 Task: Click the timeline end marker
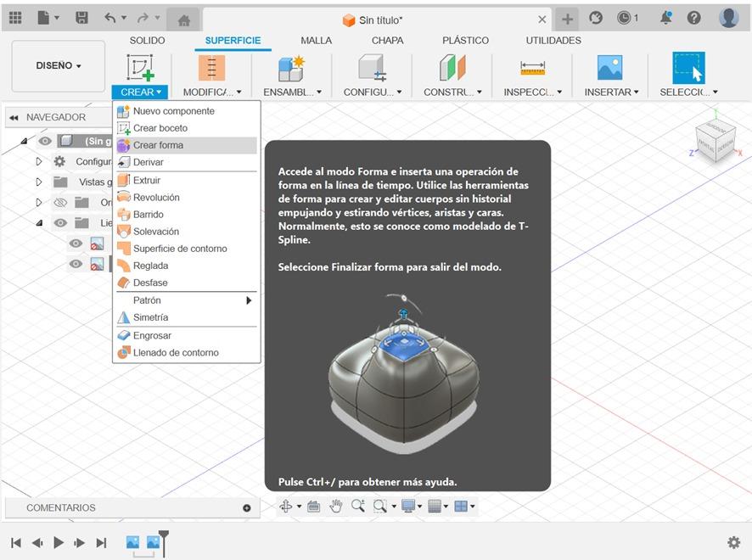point(164,543)
